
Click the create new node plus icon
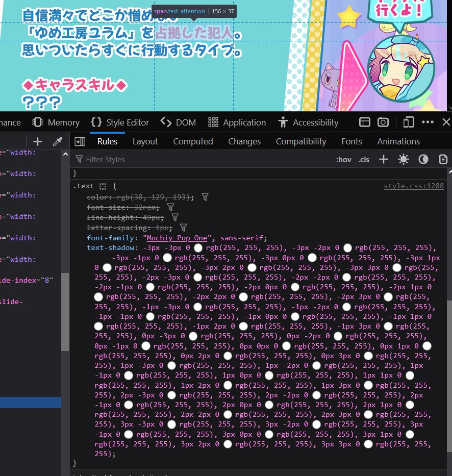[x=38, y=141]
